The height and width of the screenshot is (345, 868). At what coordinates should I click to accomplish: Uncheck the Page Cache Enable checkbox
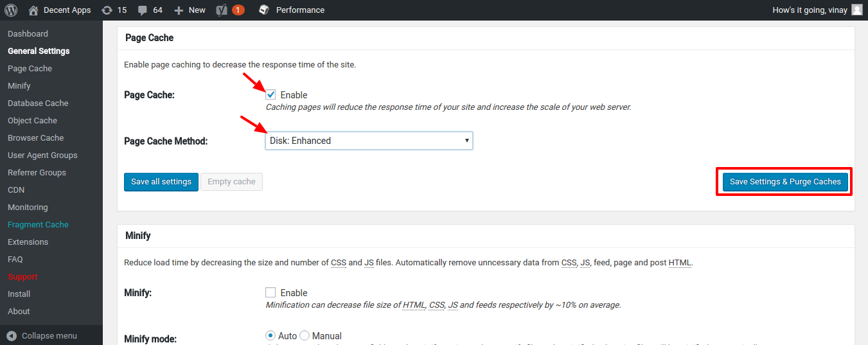tap(271, 94)
